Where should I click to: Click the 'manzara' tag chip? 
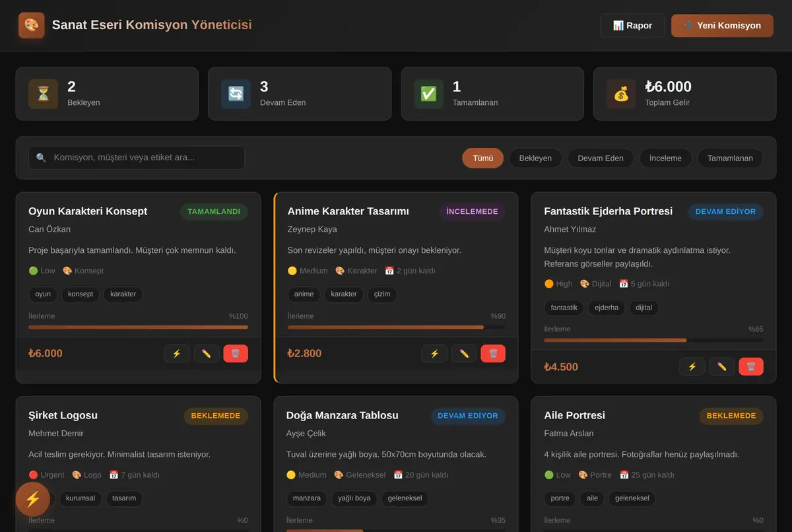pos(306,498)
